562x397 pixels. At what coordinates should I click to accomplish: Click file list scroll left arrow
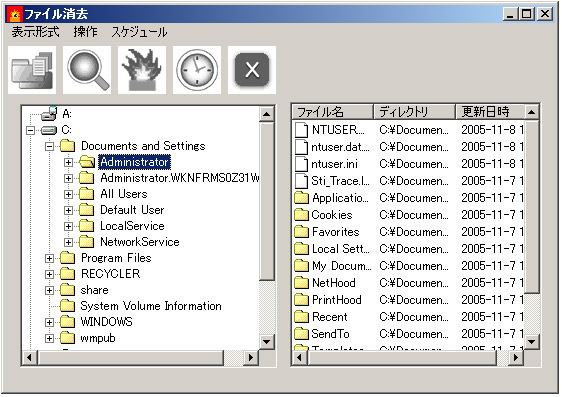(x=300, y=357)
